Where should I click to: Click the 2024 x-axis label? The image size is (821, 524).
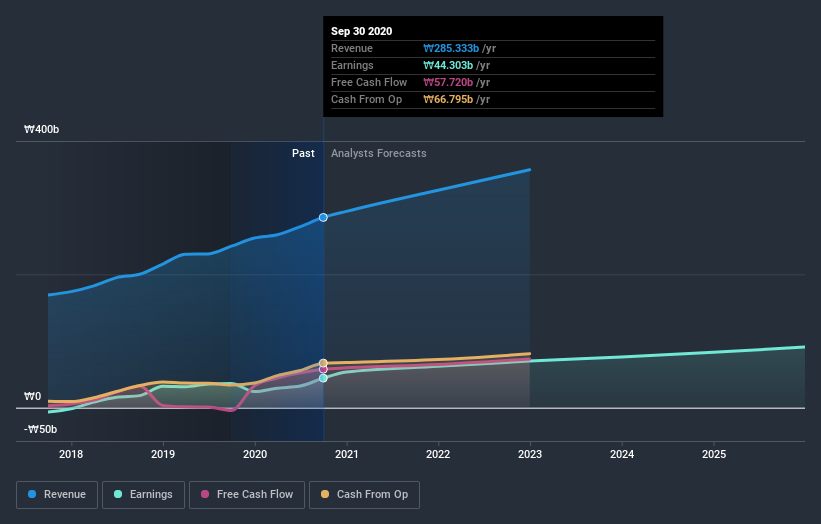(x=622, y=454)
